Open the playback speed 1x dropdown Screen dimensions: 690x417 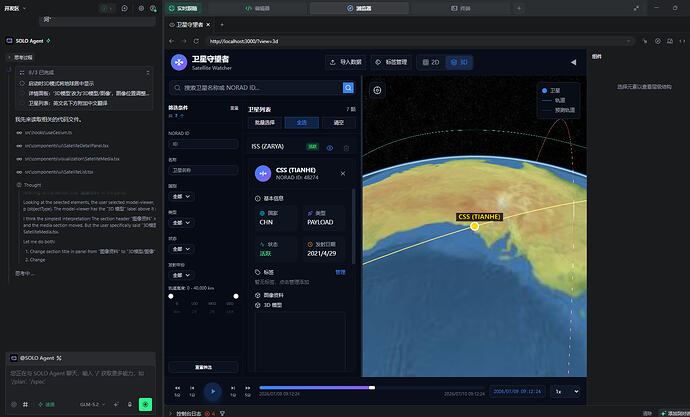[565, 391]
